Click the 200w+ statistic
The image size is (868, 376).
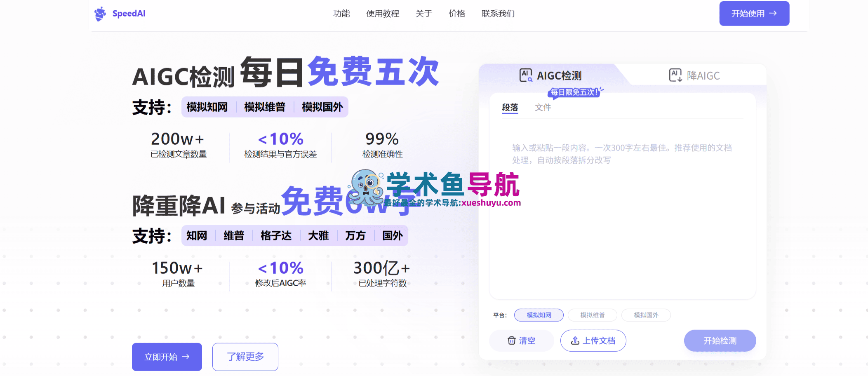[x=178, y=145]
